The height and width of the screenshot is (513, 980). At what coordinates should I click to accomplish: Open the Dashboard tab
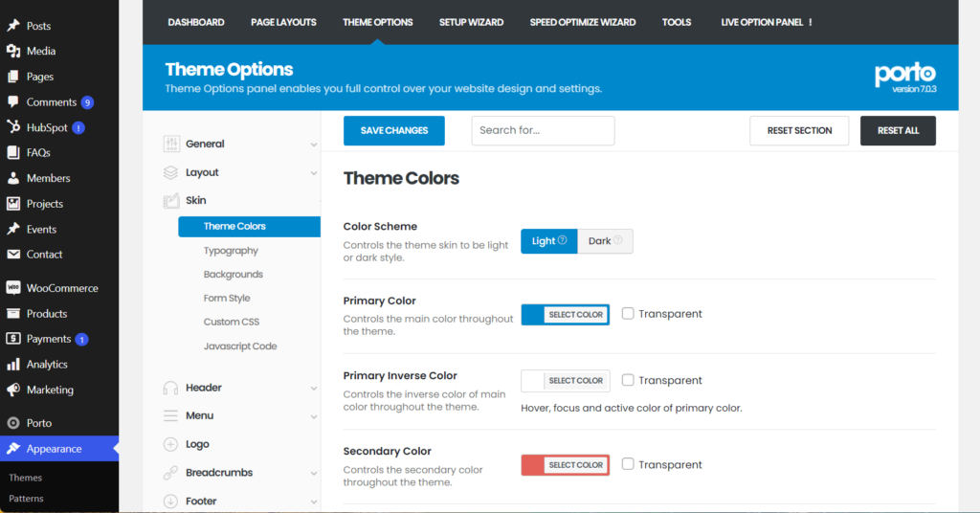click(x=196, y=23)
